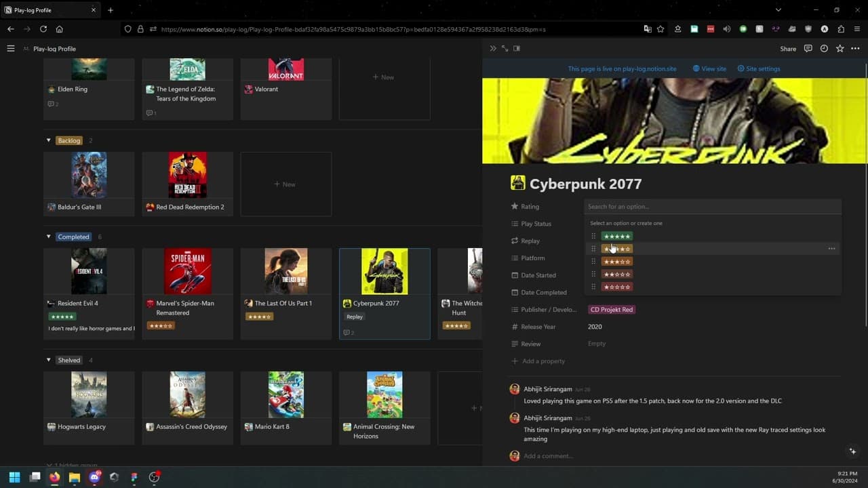Open the Red Dead Redemption 2 card
Viewport: 868px width, 488px height.
pos(187,184)
